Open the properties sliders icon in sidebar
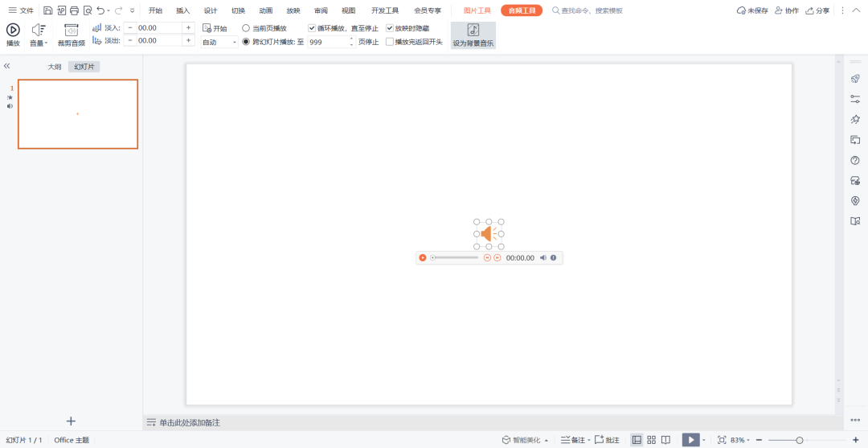The width and height of the screenshot is (868, 448). (855, 99)
